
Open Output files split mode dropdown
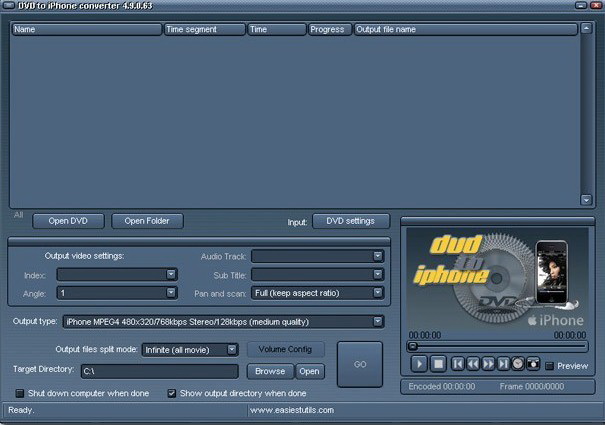click(x=232, y=350)
